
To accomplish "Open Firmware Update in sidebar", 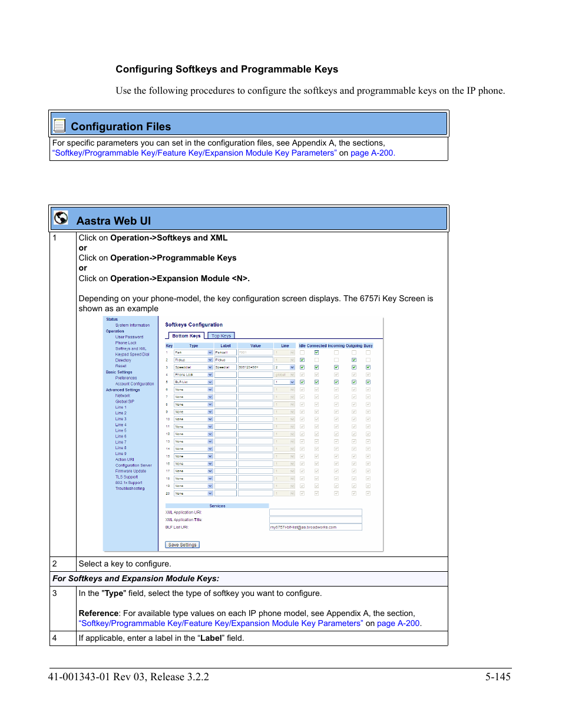I will tap(131, 471).
